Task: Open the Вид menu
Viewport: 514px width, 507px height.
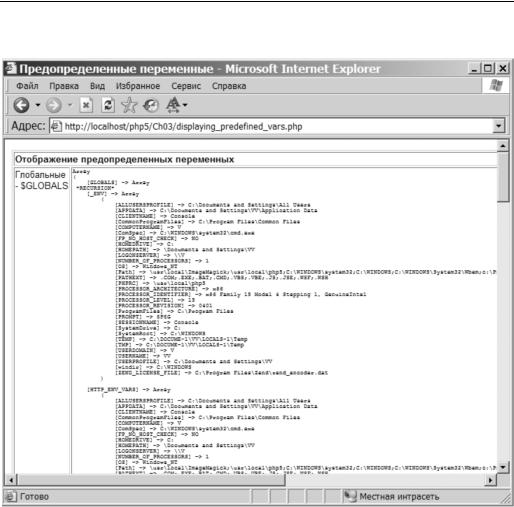Action: point(97,86)
